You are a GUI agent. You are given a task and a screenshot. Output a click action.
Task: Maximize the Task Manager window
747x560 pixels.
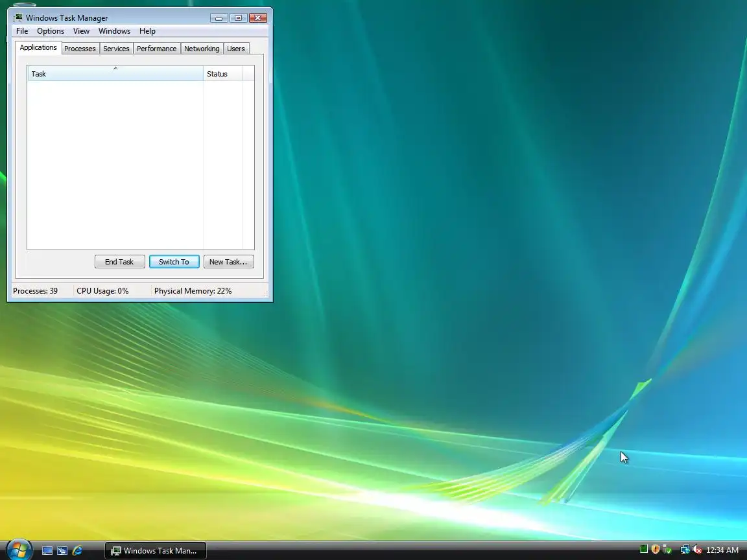tap(238, 18)
